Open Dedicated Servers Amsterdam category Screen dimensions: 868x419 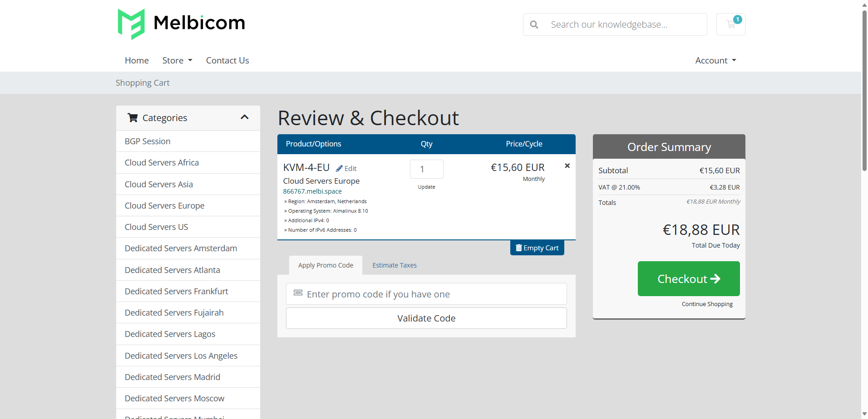188,248
